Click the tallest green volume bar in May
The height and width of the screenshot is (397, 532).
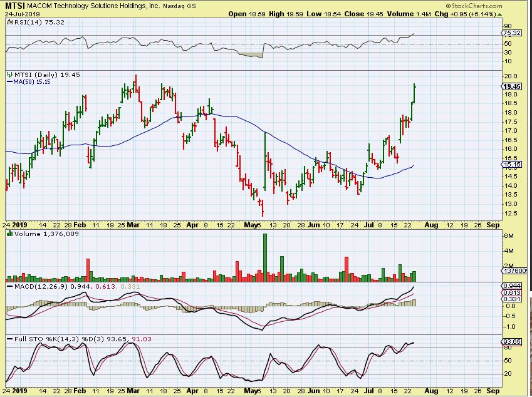(265, 257)
